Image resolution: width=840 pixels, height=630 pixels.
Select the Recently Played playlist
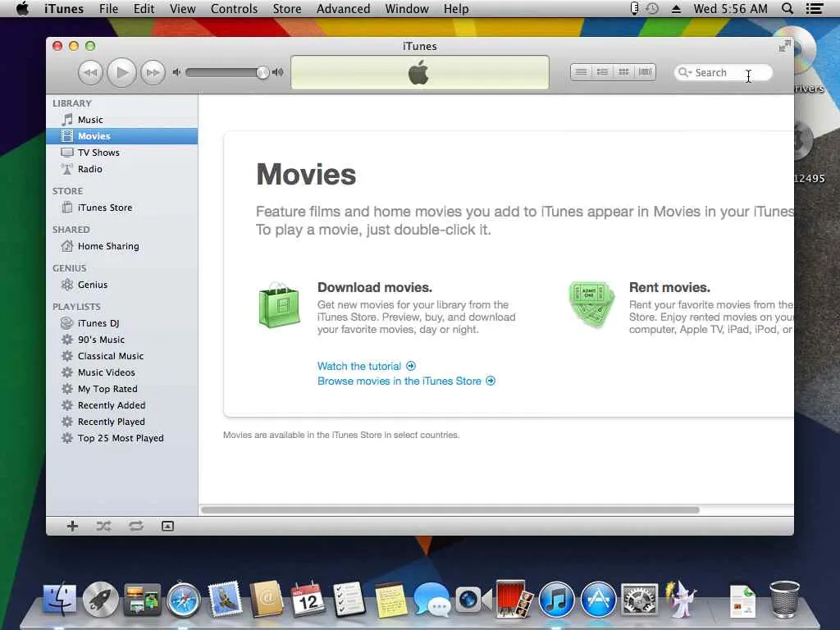121,422
